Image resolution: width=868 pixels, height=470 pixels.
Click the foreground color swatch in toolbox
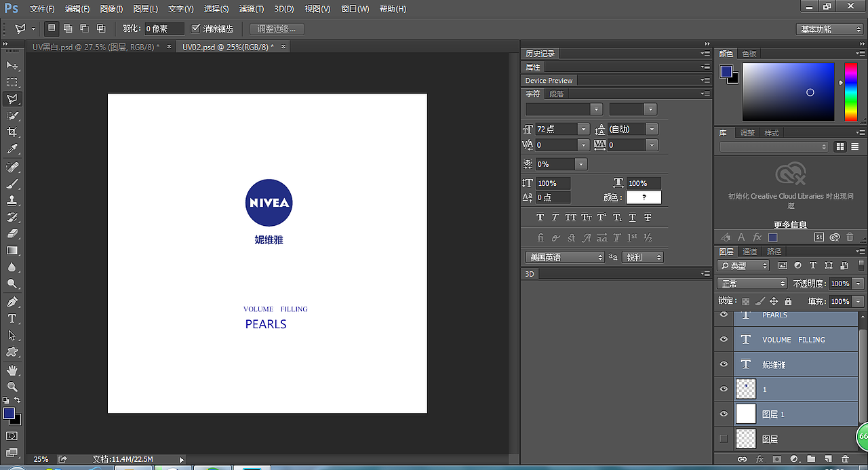[x=9, y=413]
